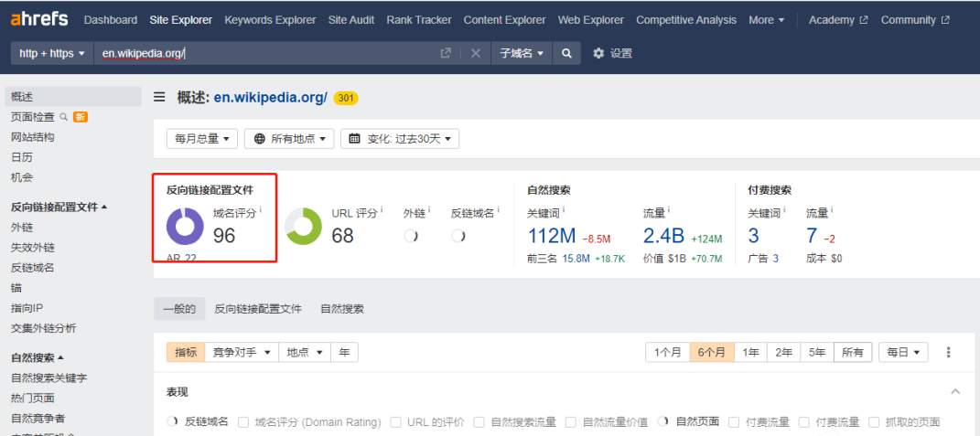Open the 变化: 过去30天 dropdown
Viewport: 980px width, 436px height.
point(400,139)
